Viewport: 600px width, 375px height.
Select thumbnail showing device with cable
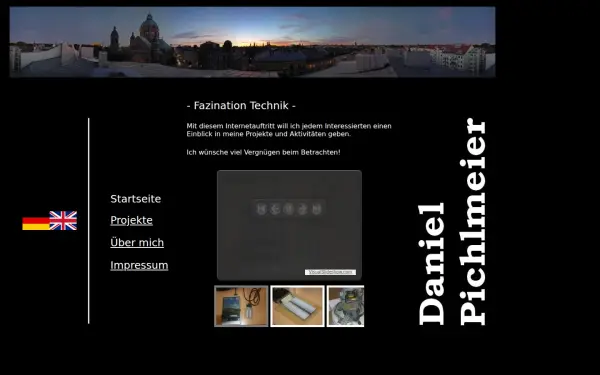tap(241, 306)
